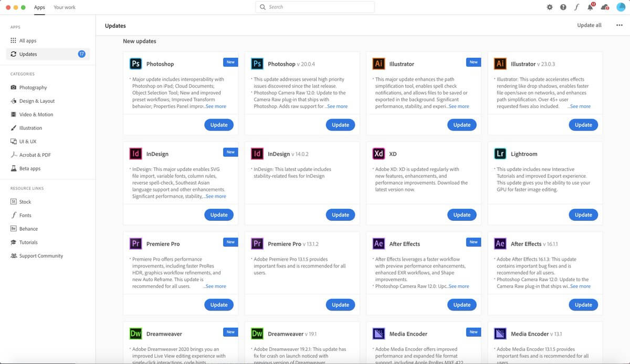Screen dimensions: 630x364
Task: Open the Creative Cloud preferences gear
Action: [x=549, y=7]
